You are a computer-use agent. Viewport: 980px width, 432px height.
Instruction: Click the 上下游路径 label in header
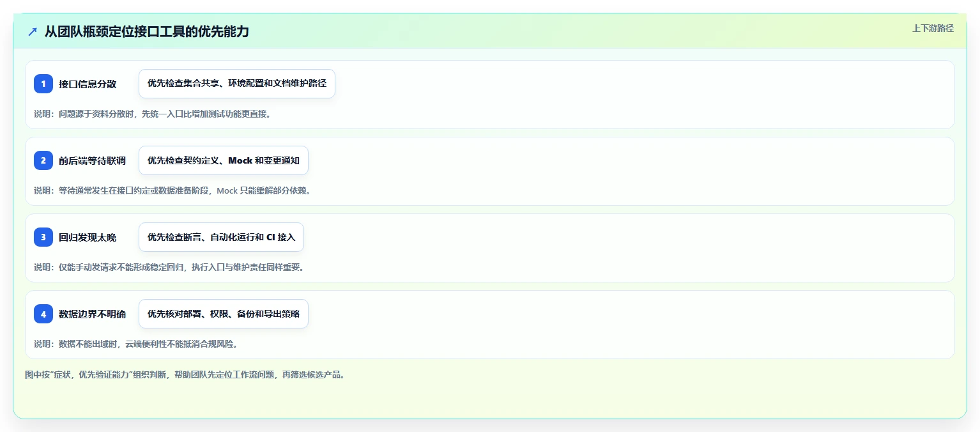933,28
